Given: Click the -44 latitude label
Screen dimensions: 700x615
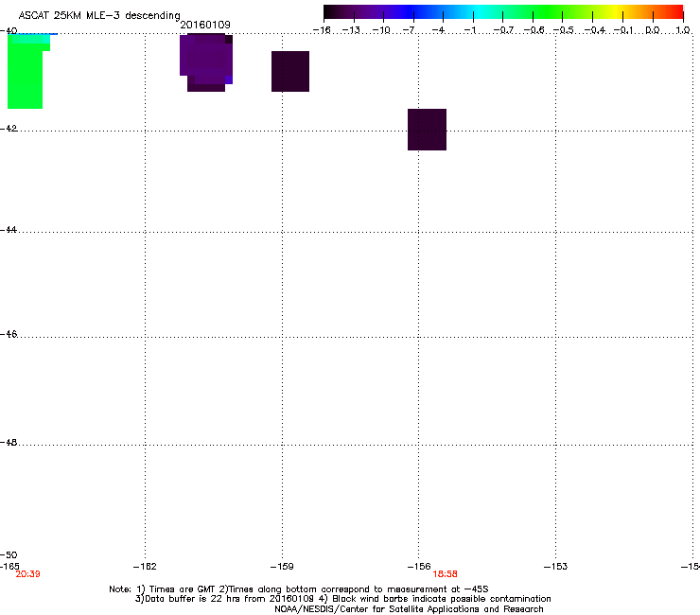Looking at the screenshot, I should point(9,230).
